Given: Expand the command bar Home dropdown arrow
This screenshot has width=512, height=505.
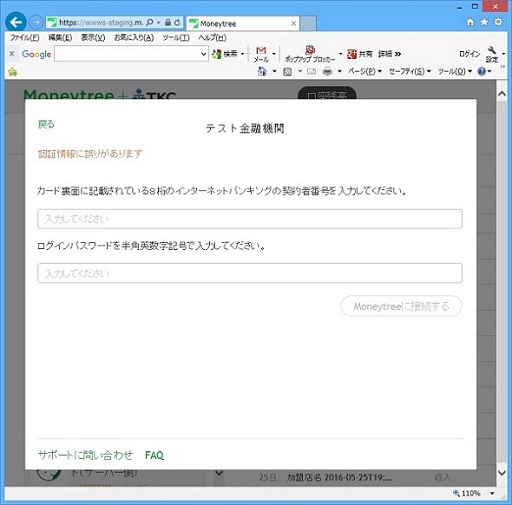Looking at the screenshot, I should click(274, 71).
